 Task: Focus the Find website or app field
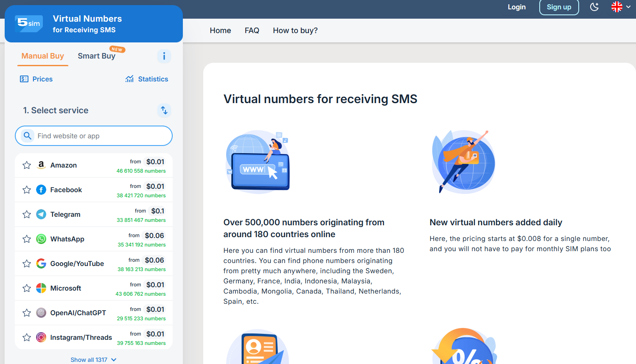pyautogui.click(x=94, y=136)
